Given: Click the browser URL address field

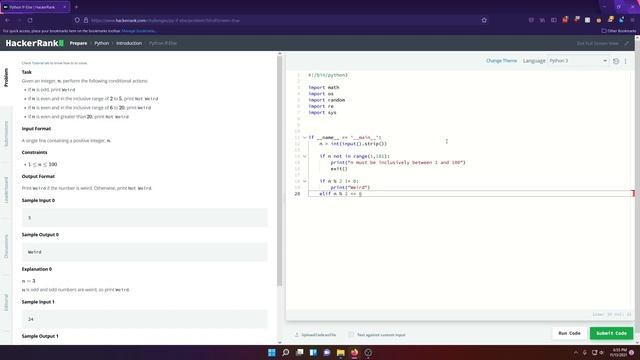Looking at the screenshot, I should coord(282,20).
